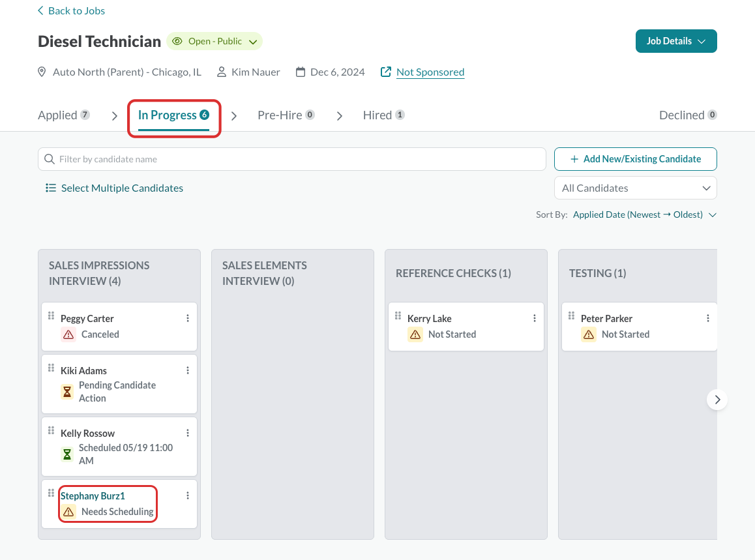Click the calendar icon beside Dec 6, 2024
The image size is (755, 560).
click(301, 72)
